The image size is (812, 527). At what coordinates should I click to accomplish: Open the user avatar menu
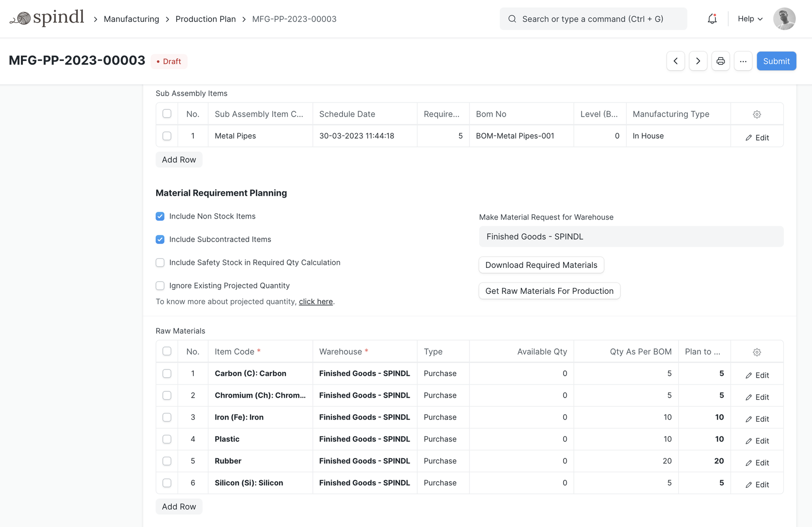pyautogui.click(x=784, y=19)
